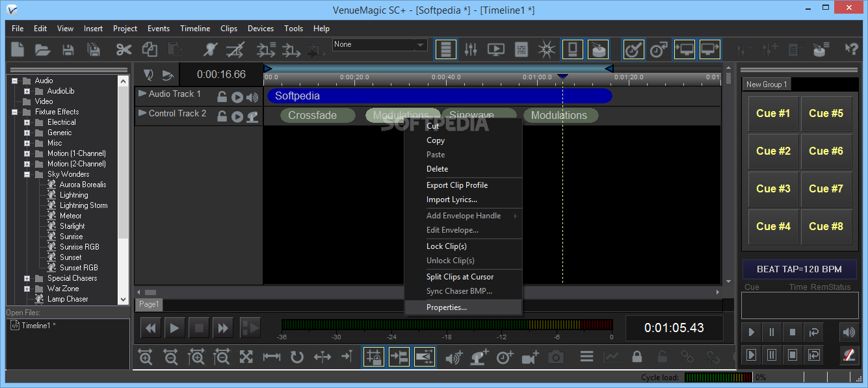Image resolution: width=868 pixels, height=388 pixels.
Task: Click the clock with arrow toolbar icon
Action: tap(659, 49)
